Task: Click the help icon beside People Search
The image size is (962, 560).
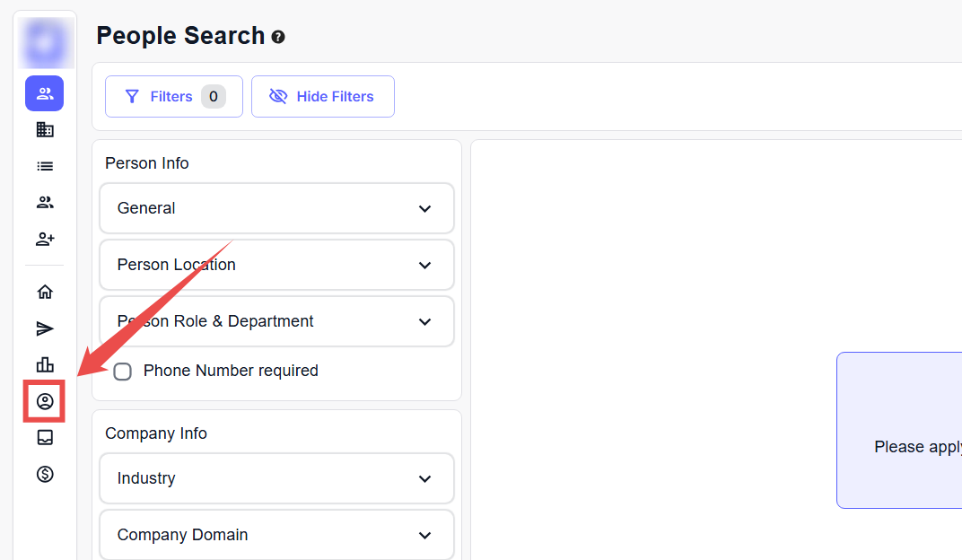Action: coord(278,37)
